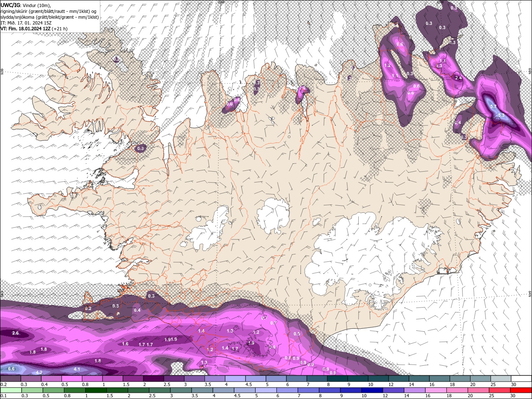Pick the dark green 1 swatch on the rain scale

(95, 390)
